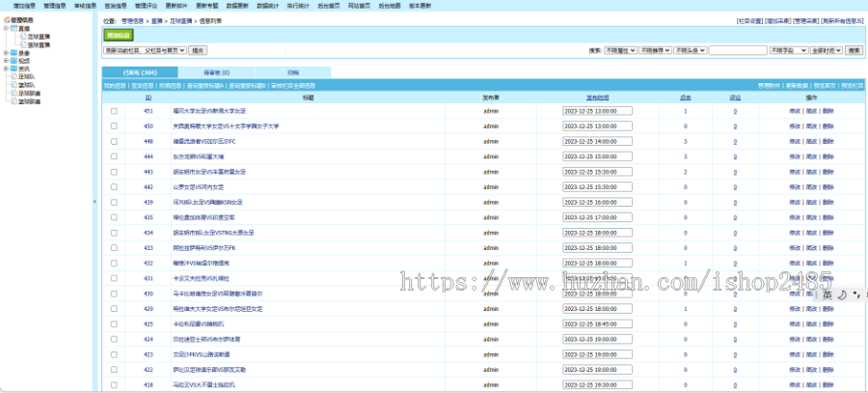Open the [增加采集] link

click(x=777, y=21)
